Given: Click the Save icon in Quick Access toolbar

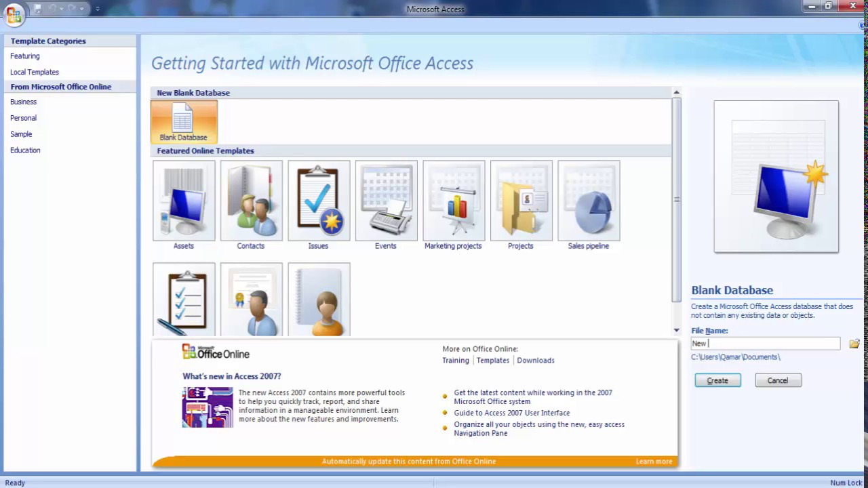Looking at the screenshot, I should point(38,8).
